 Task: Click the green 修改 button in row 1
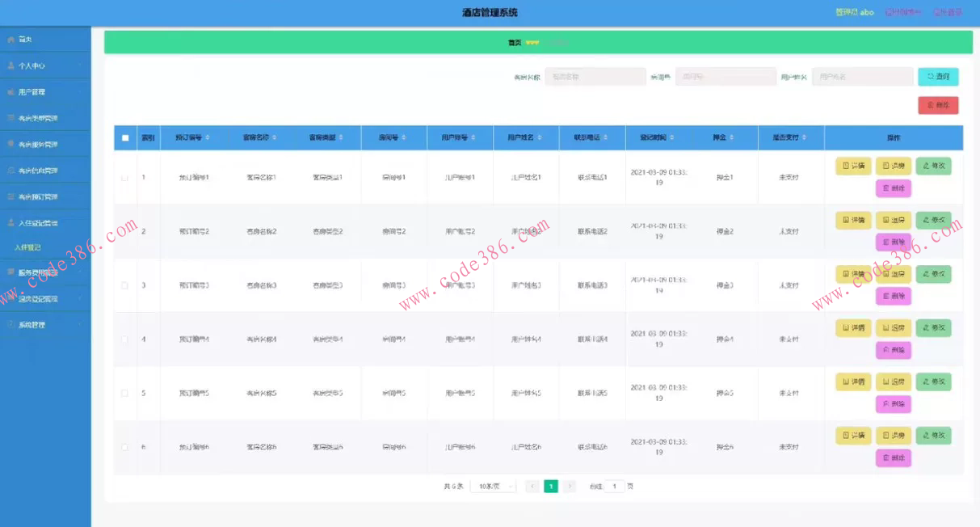933,167
